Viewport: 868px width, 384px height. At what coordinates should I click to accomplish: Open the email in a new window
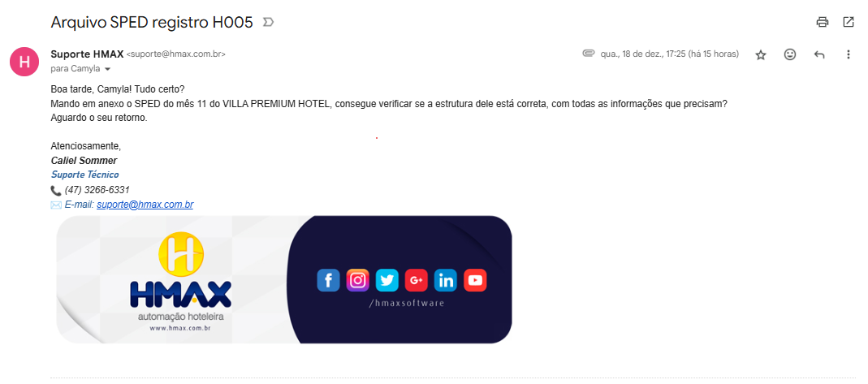(x=848, y=22)
